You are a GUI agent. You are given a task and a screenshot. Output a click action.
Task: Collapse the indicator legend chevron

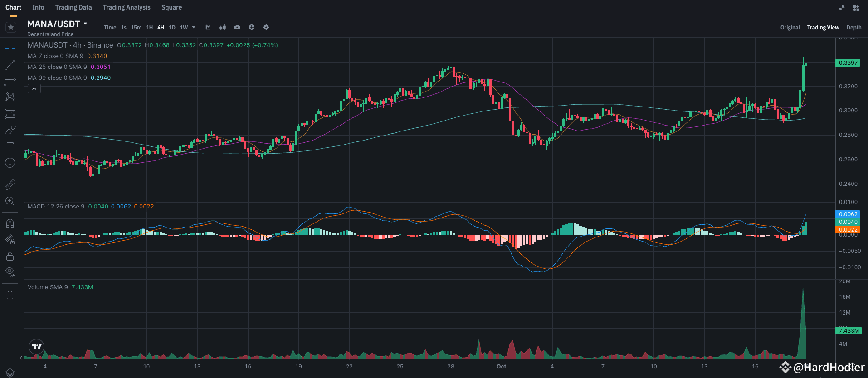[x=34, y=89]
